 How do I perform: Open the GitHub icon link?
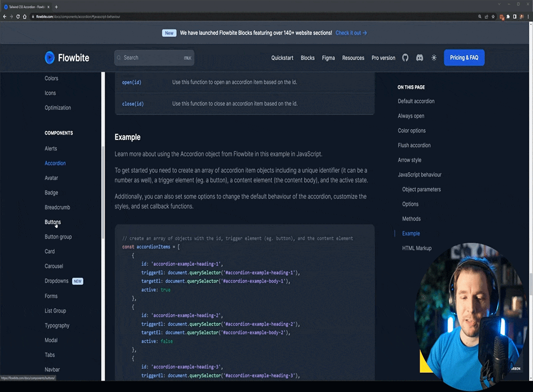pos(406,58)
